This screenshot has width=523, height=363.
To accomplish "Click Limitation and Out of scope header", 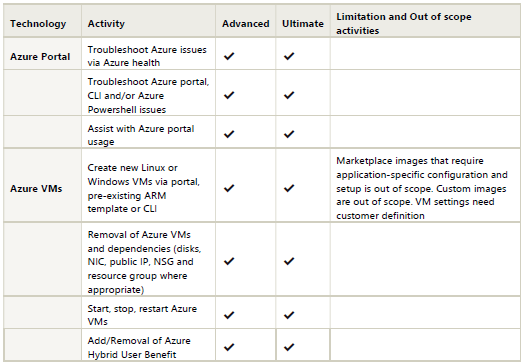I will point(404,24).
